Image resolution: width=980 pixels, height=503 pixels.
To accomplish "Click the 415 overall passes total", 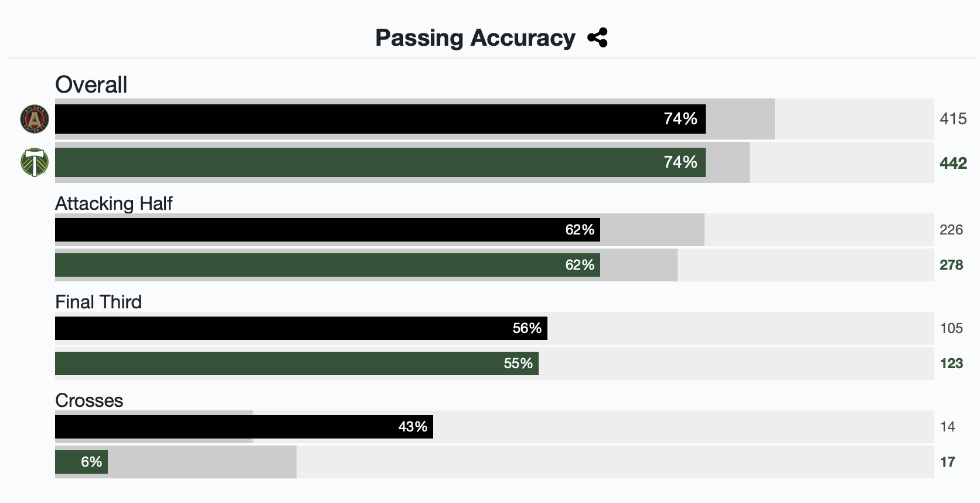I will point(953,119).
